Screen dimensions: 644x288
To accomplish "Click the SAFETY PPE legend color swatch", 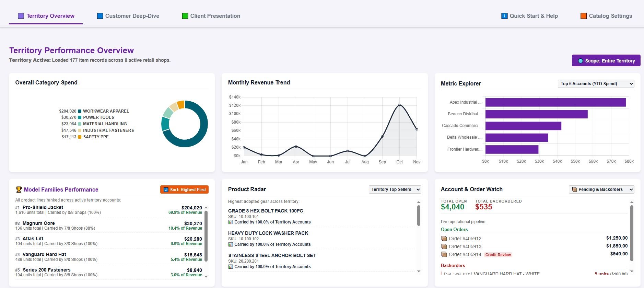I will pos(80,137).
